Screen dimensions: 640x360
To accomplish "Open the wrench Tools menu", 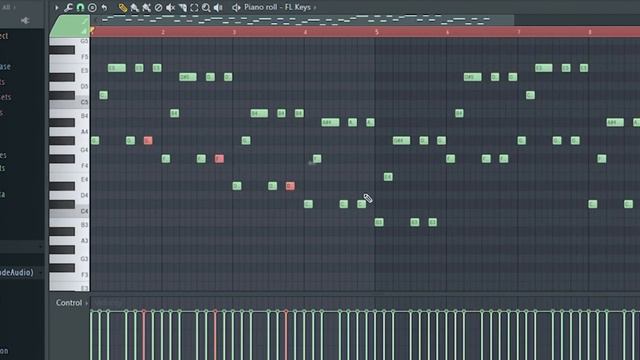I will tap(68, 7).
